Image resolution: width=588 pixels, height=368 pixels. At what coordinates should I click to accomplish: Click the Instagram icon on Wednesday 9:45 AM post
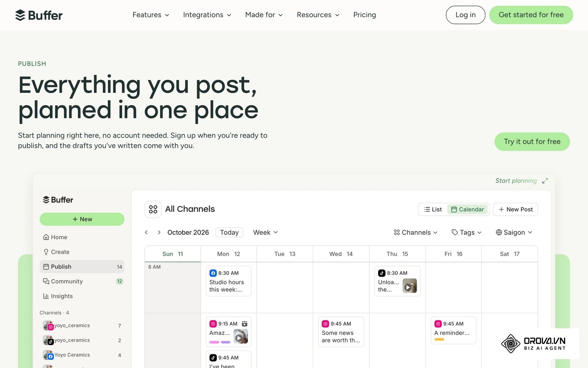point(325,324)
